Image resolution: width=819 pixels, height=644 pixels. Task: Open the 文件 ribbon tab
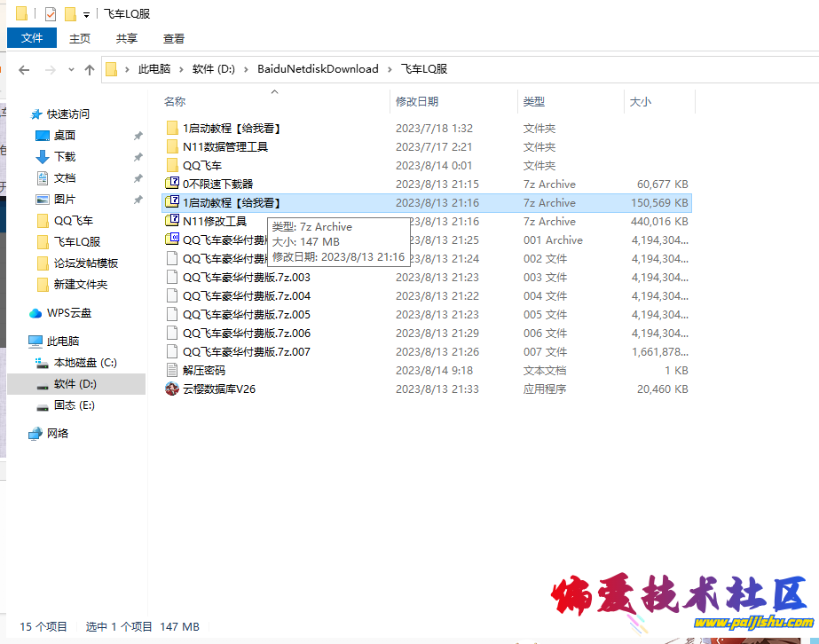(32, 38)
